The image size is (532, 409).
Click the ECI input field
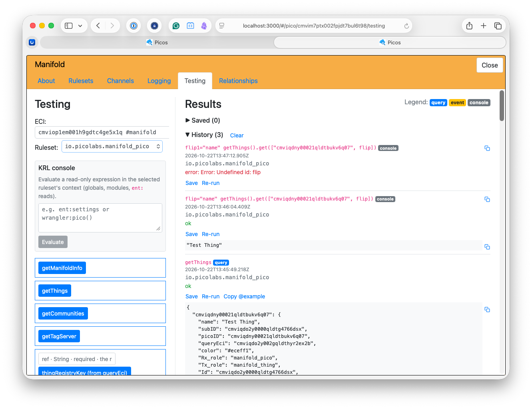102,132
